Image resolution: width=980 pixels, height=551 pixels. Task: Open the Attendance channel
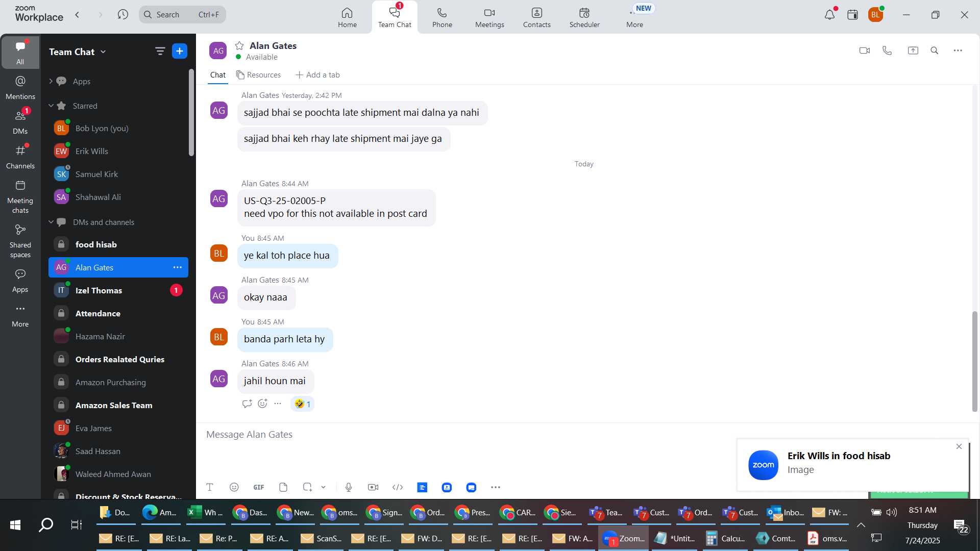pos(118,313)
